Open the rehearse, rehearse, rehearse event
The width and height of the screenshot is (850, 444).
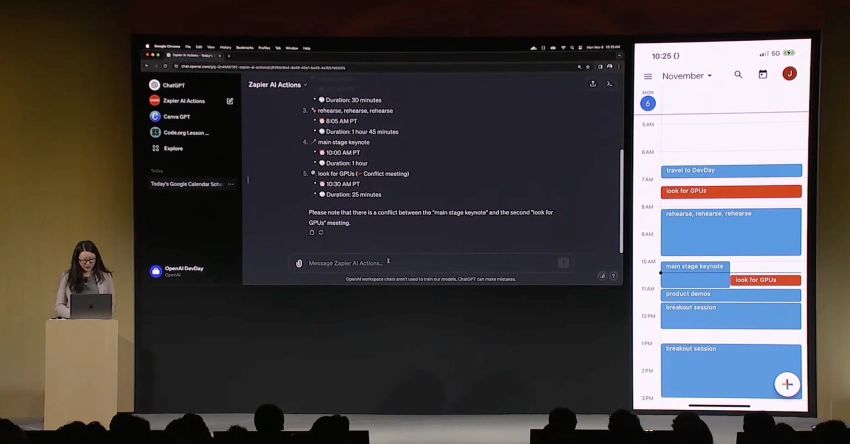pos(731,232)
